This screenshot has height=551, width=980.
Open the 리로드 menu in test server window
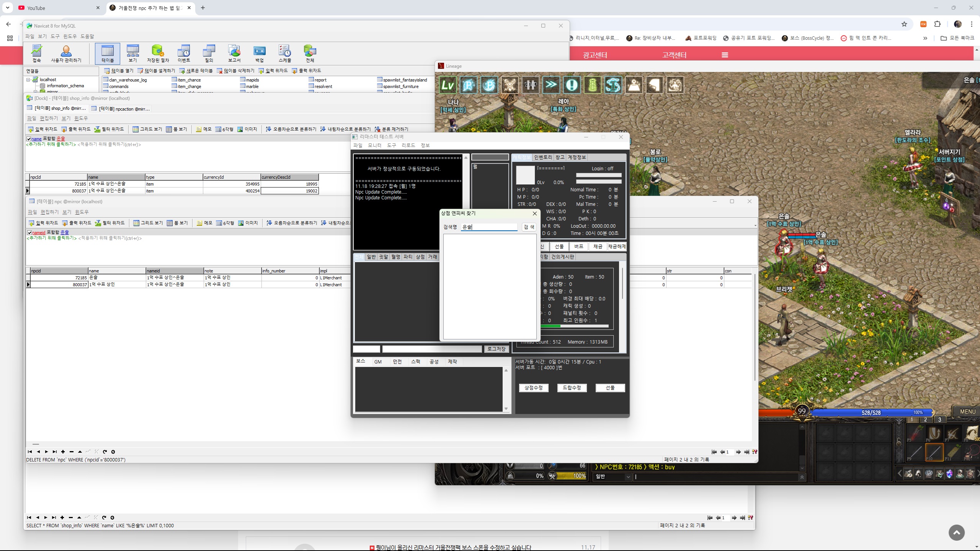click(408, 145)
